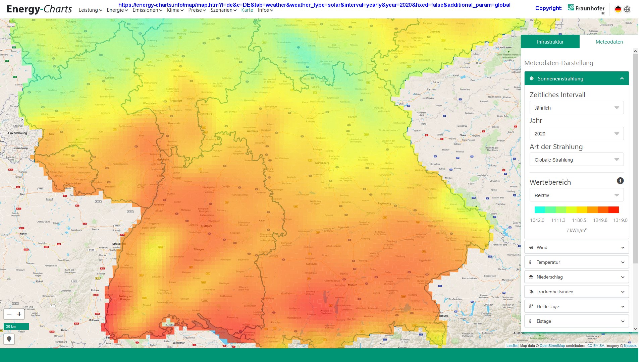Click the Munich label on the map
Viewport: 644px width, 362px height.
[x=353, y=285]
